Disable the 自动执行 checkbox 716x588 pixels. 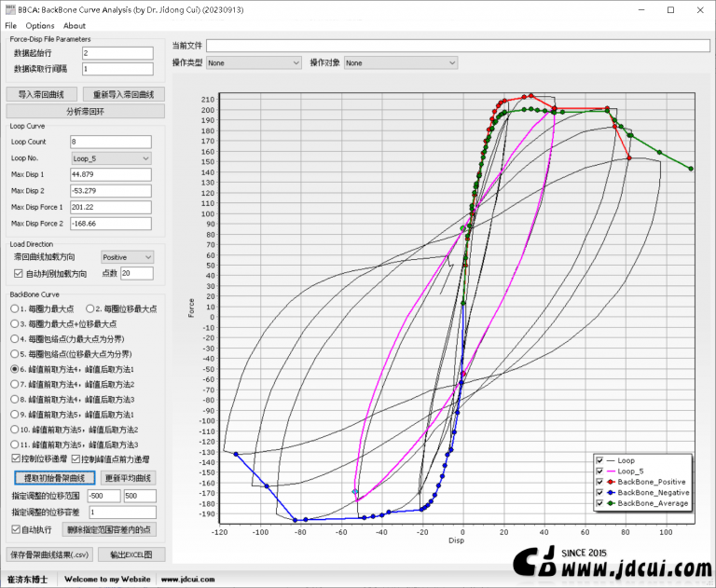[x=15, y=529]
